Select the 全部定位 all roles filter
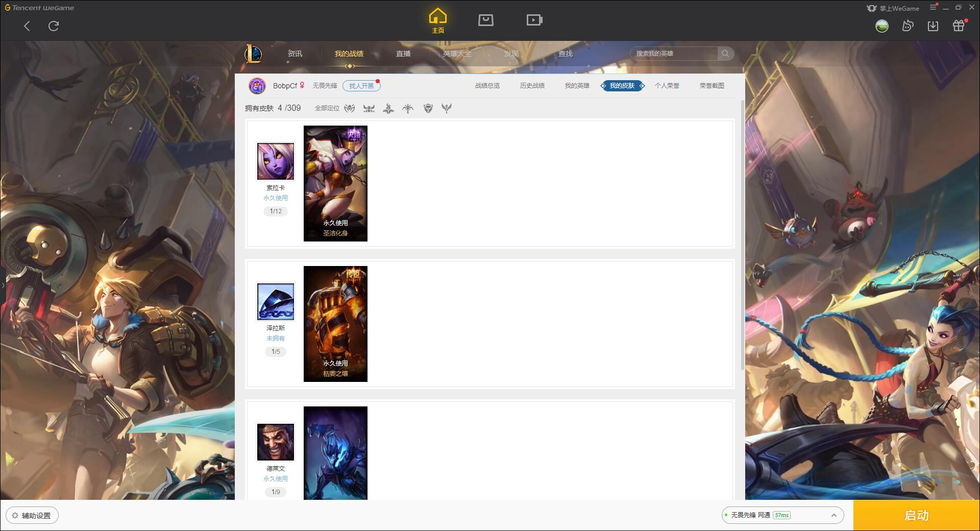 click(327, 108)
